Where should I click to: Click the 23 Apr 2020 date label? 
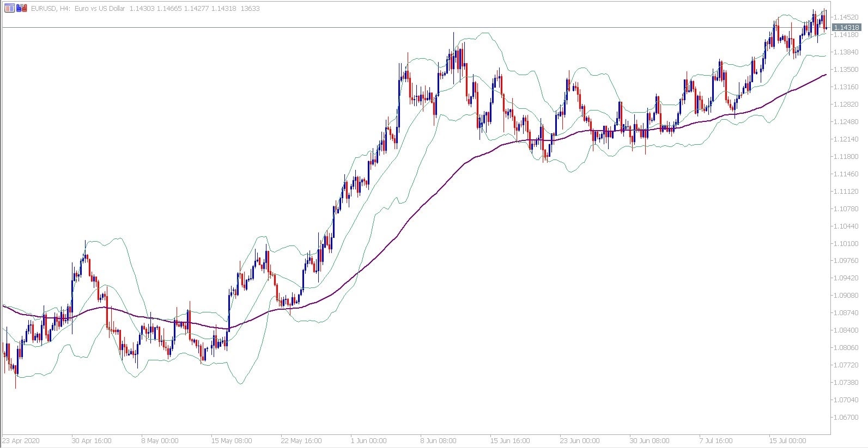coord(21,440)
